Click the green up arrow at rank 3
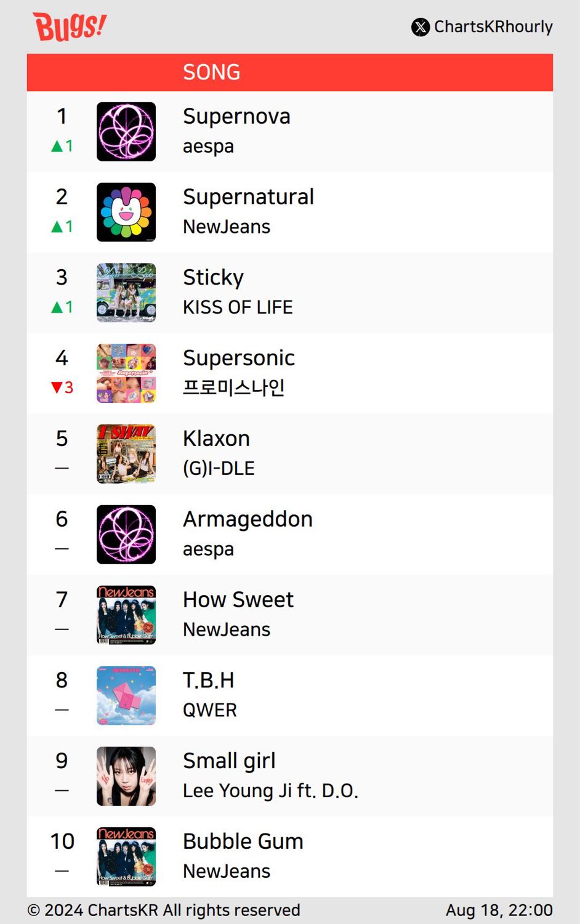Screen dimensions: 580x924 pos(57,307)
